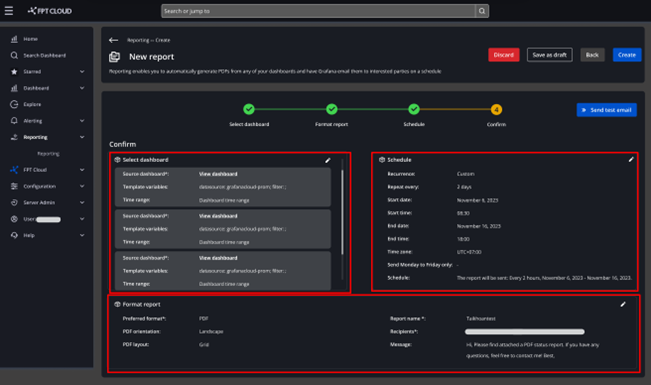The image size is (651, 385).
Task: Click the Search Dashboard magnifier icon
Action: 14,55
